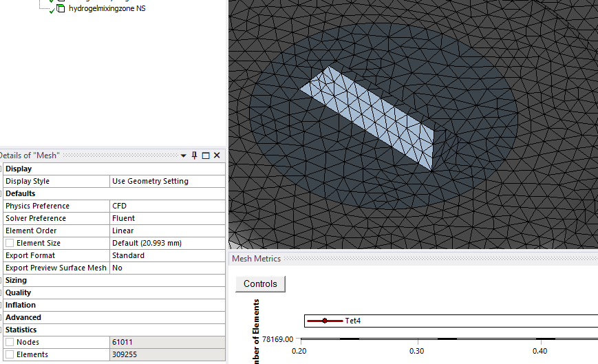
Task: Tick the Elements parameter checkbox
Action: pyautogui.click(x=10, y=354)
